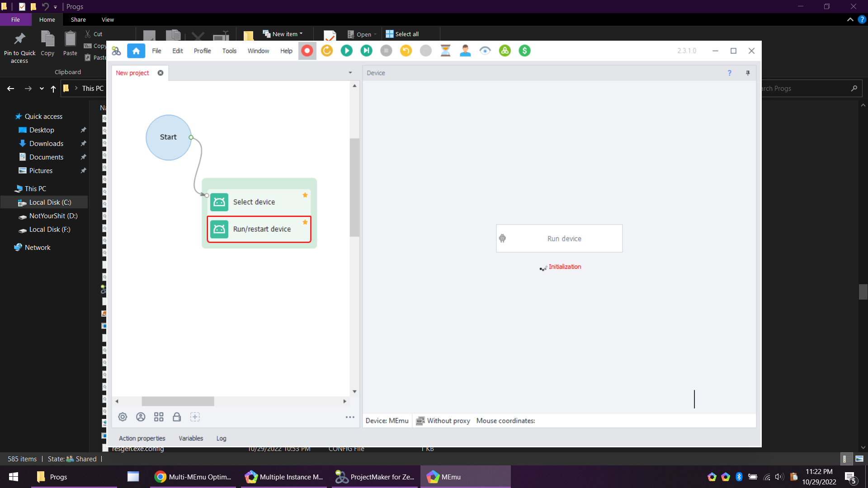Click the user profile avatar icon
The width and height of the screenshot is (868, 488).
pos(465,51)
